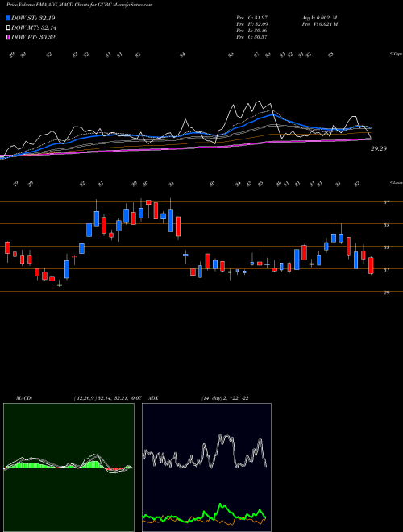
Task: Click the last red candlestick on the right
Action: 371,266
